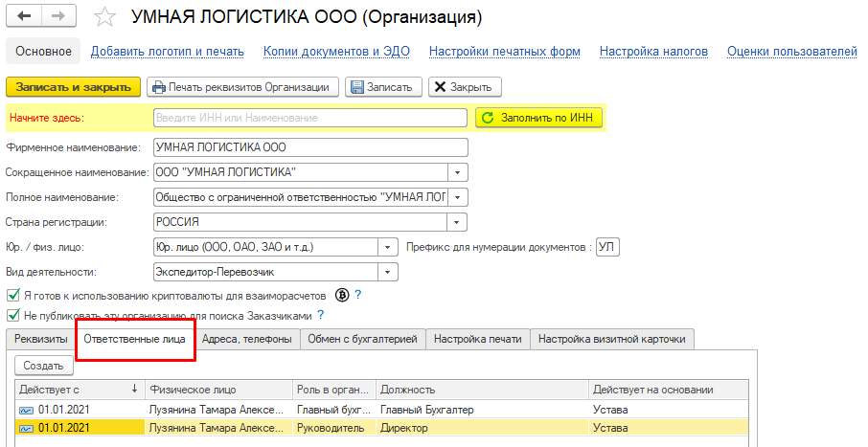The image size is (868, 447).
Task: Click Сокращенное наименование text field
Action: (x=301, y=172)
